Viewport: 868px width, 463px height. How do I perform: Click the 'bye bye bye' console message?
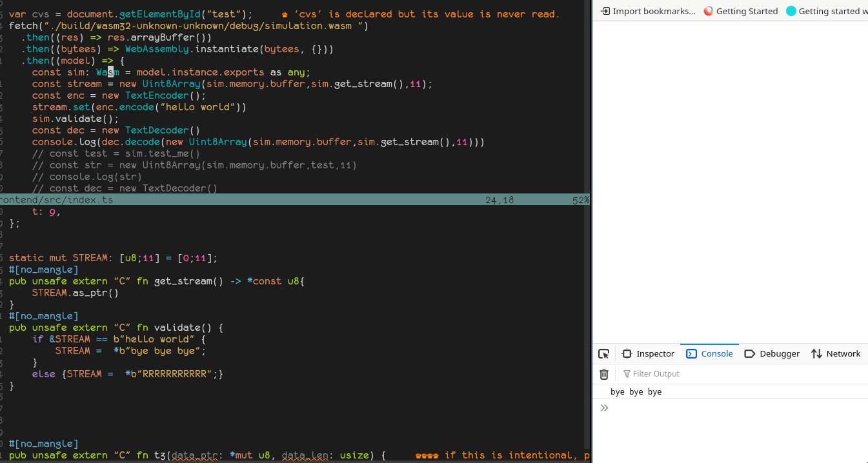click(x=636, y=392)
